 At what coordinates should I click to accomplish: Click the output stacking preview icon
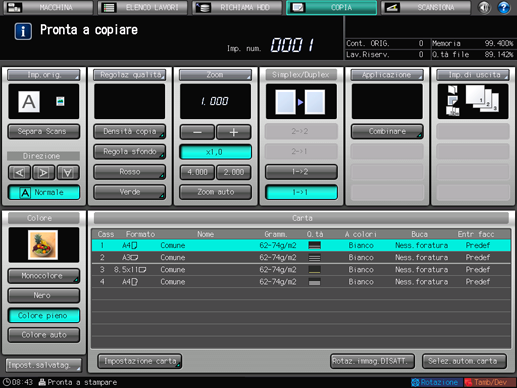pyautogui.click(x=473, y=101)
